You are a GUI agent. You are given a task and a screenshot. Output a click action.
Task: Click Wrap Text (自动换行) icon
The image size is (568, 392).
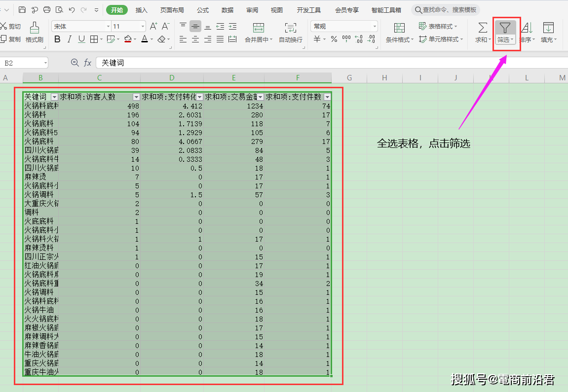point(291,27)
